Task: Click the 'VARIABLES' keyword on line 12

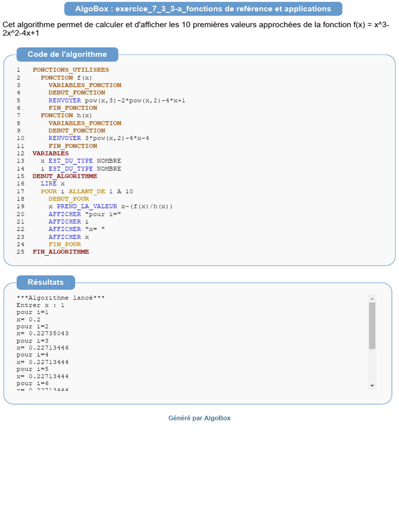Action: [x=50, y=153]
